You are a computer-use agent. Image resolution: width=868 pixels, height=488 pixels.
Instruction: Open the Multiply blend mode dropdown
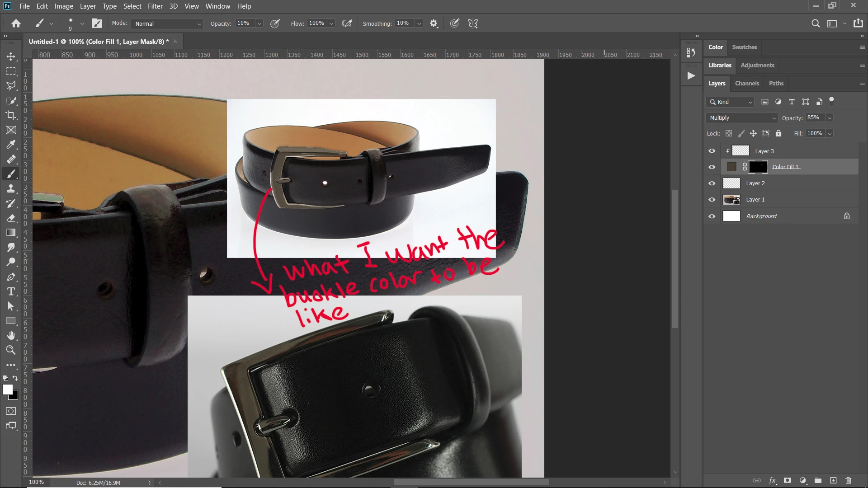742,118
